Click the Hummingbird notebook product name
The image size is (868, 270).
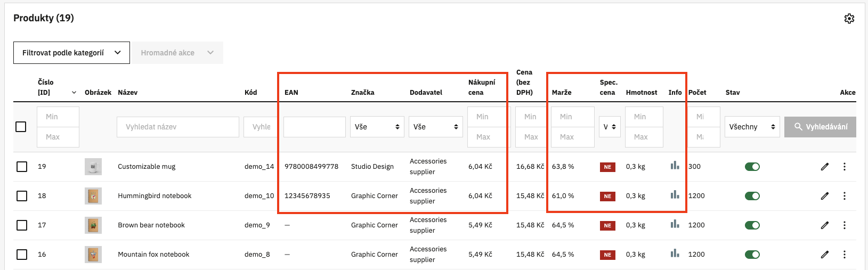click(155, 196)
